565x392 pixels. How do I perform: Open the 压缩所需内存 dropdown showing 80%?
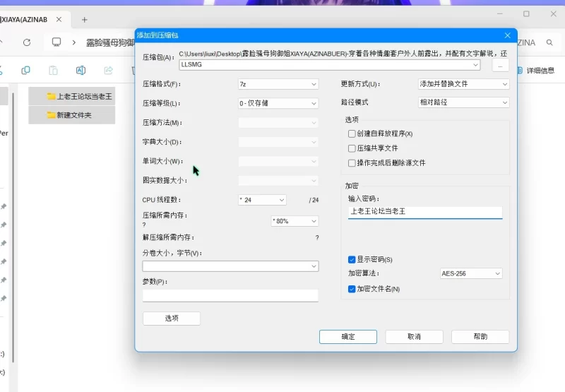(295, 221)
